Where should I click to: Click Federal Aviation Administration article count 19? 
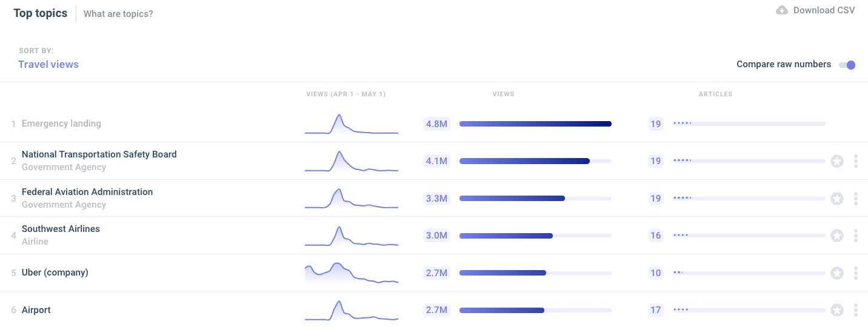656,199
